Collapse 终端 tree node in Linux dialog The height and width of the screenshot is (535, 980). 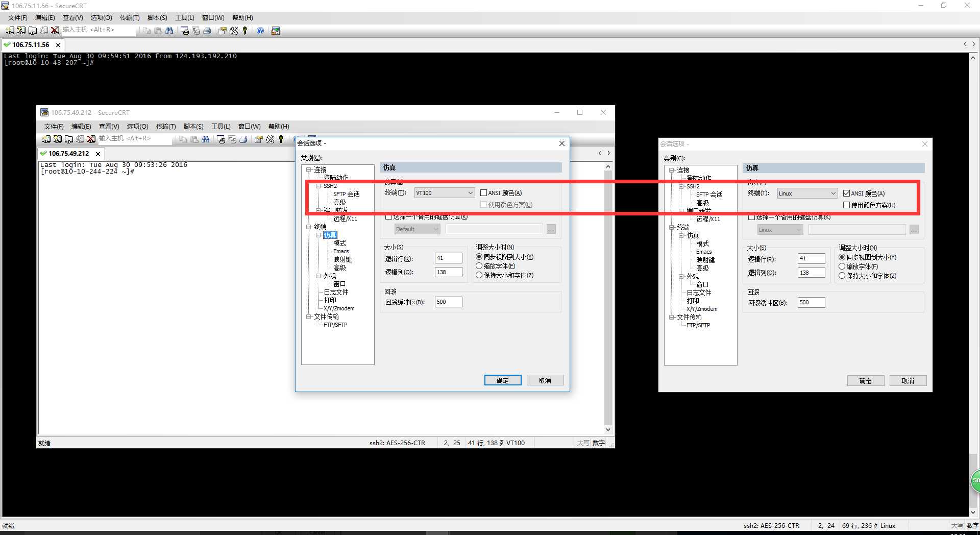pos(671,227)
